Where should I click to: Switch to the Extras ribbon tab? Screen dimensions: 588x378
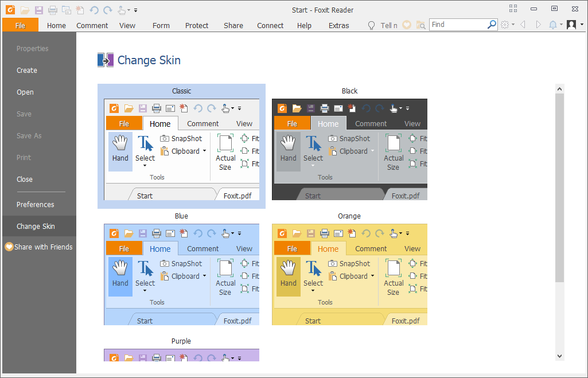(x=339, y=25)
